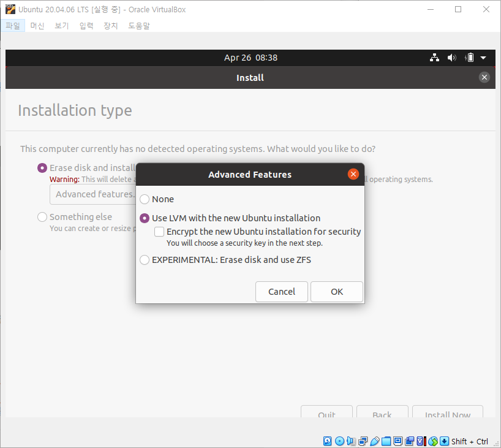Click the Installation type heading

75,111
